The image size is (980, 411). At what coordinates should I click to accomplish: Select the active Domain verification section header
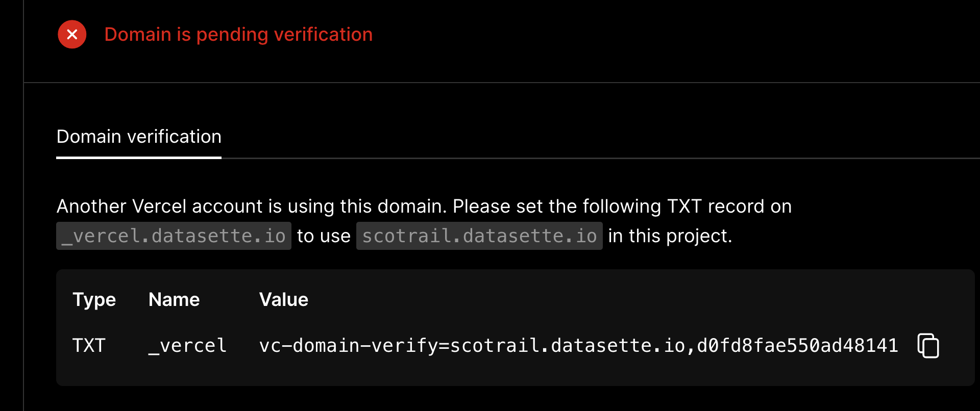(x=138, y=136)
